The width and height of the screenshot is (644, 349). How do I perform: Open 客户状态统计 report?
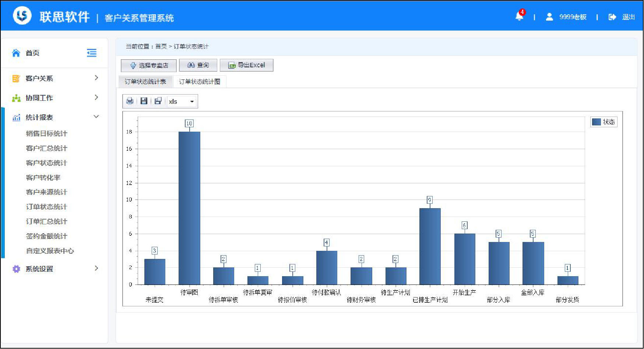(x=46, y=163)
